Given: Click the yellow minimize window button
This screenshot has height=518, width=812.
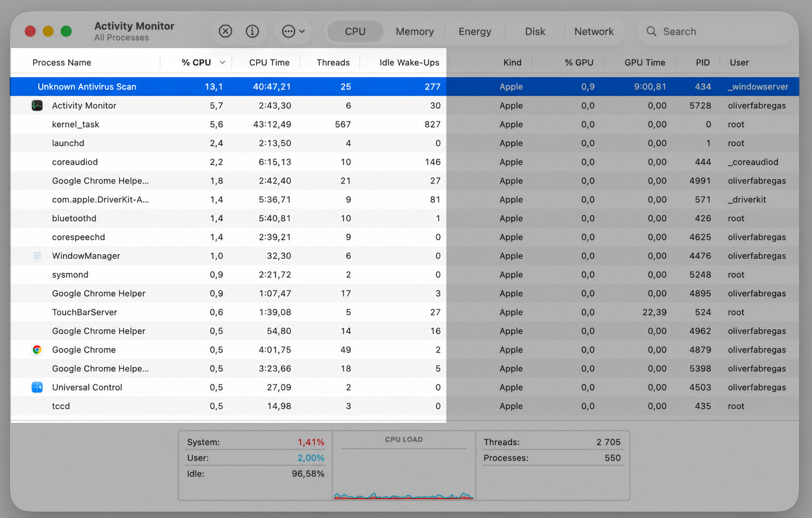Looking at the screenshot, I should coord(48,32).
